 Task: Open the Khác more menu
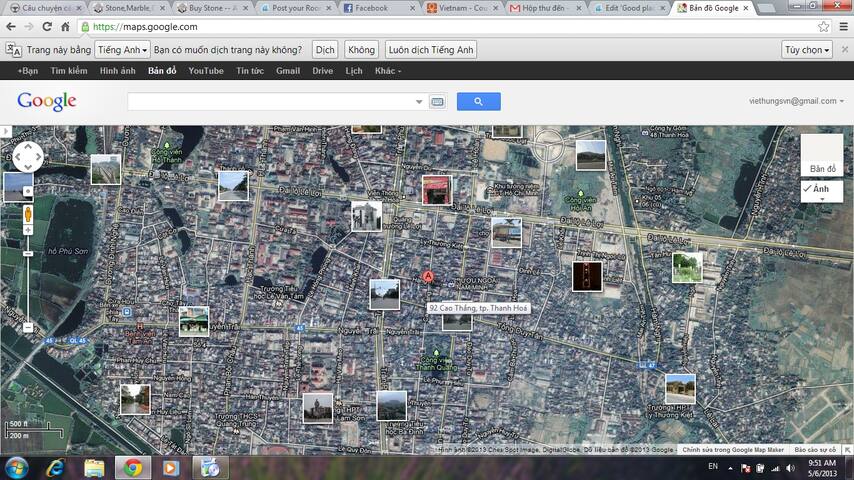click(388, 71)
